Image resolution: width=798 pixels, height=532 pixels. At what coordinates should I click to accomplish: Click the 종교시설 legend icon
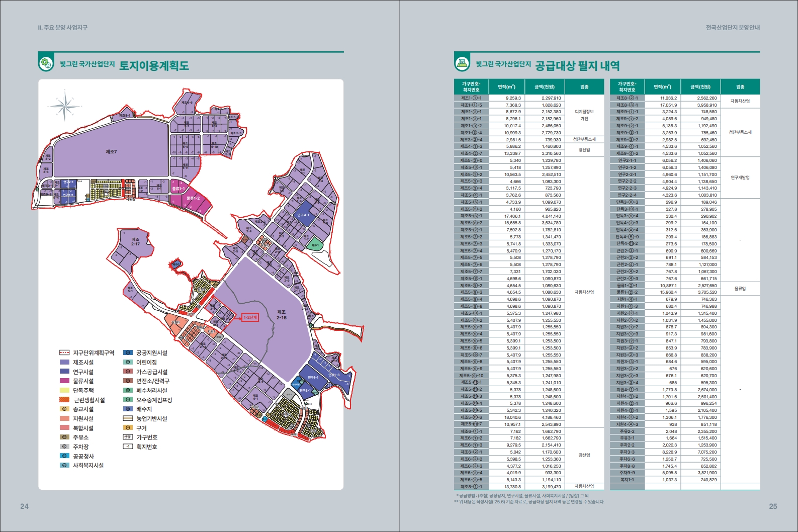point(64,409)
